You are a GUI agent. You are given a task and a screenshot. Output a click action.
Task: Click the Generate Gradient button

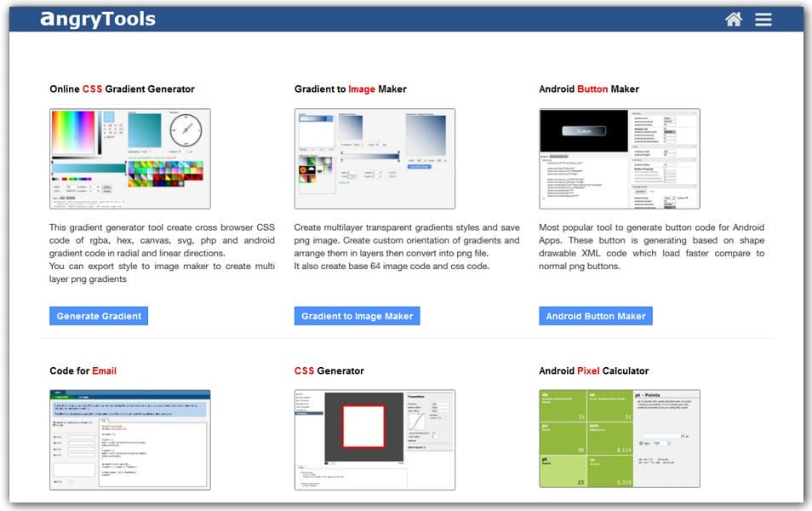click(99, 315)
